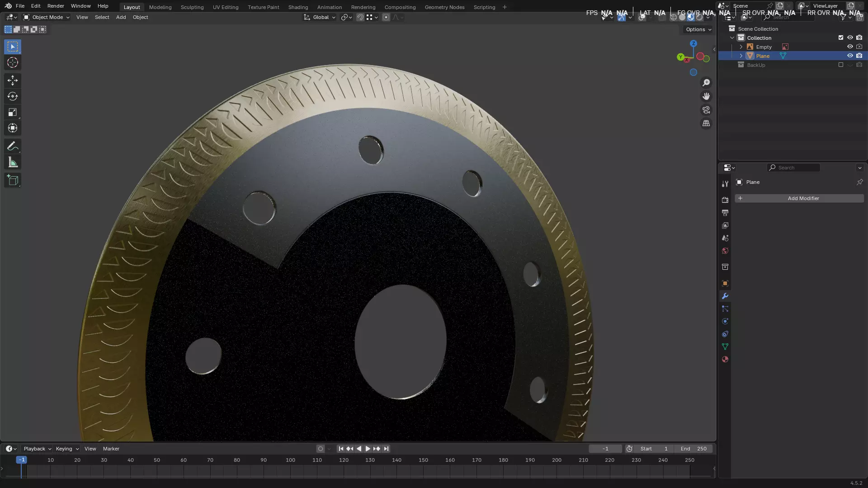Open the Collection properties tab
The image size is (868, 488).
(725, 267)
